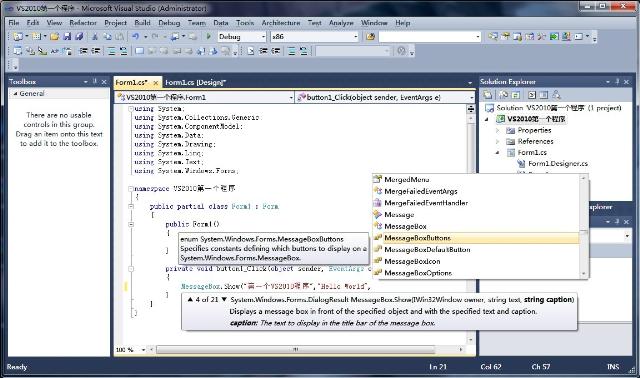The image size is (640, 378).
Task: Open the Build menu
Action: [x=142, y=23]
